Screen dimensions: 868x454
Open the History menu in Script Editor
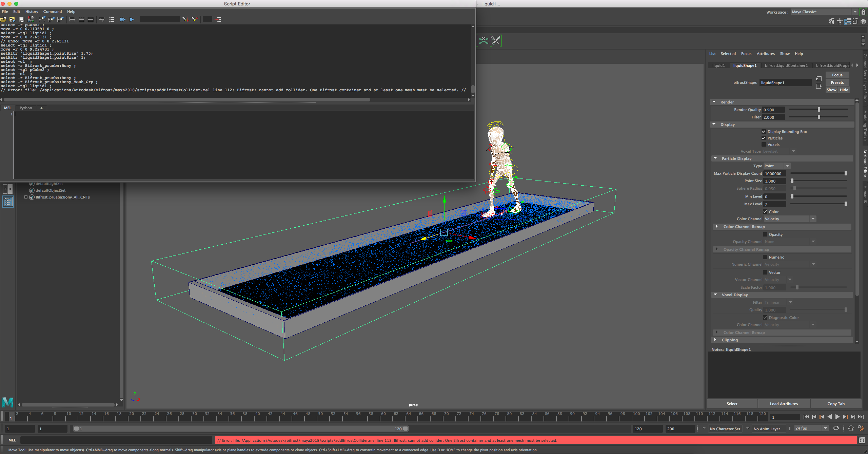[x=32, y=12]
